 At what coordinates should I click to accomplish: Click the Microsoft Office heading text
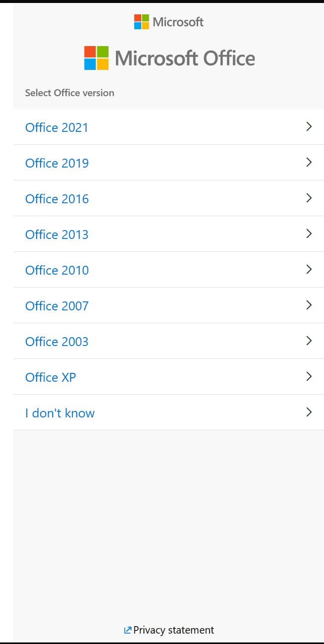(185, 59)
